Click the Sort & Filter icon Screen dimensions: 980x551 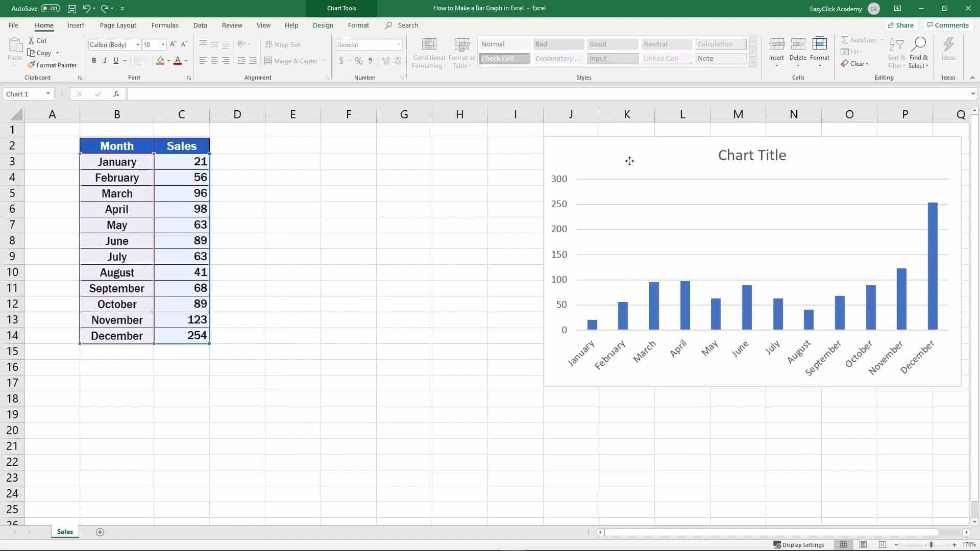tap(896, 45)
